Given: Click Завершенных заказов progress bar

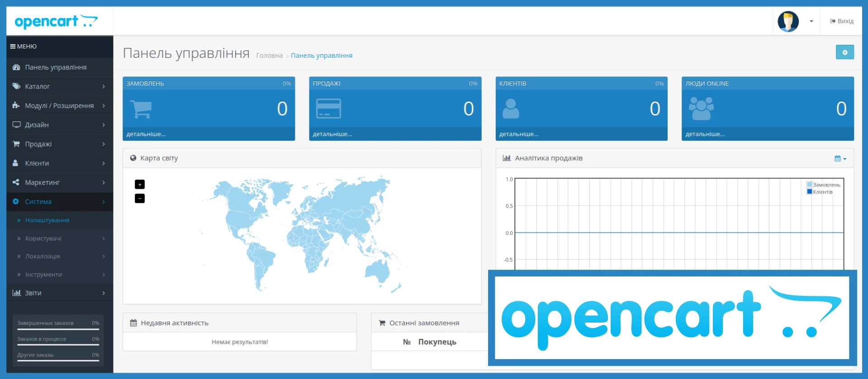Looking at the screenshot, I should [x=58, y=329].
